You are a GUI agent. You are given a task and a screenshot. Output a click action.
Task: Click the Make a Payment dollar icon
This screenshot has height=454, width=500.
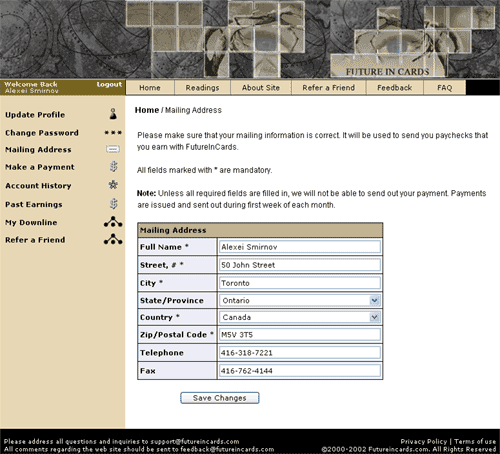pos(114,166)
